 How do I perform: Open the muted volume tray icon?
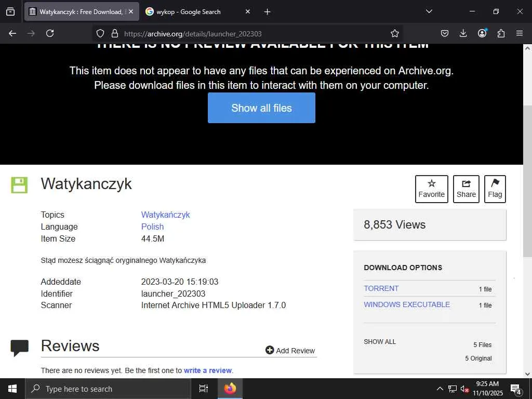[x=464, y=389]
